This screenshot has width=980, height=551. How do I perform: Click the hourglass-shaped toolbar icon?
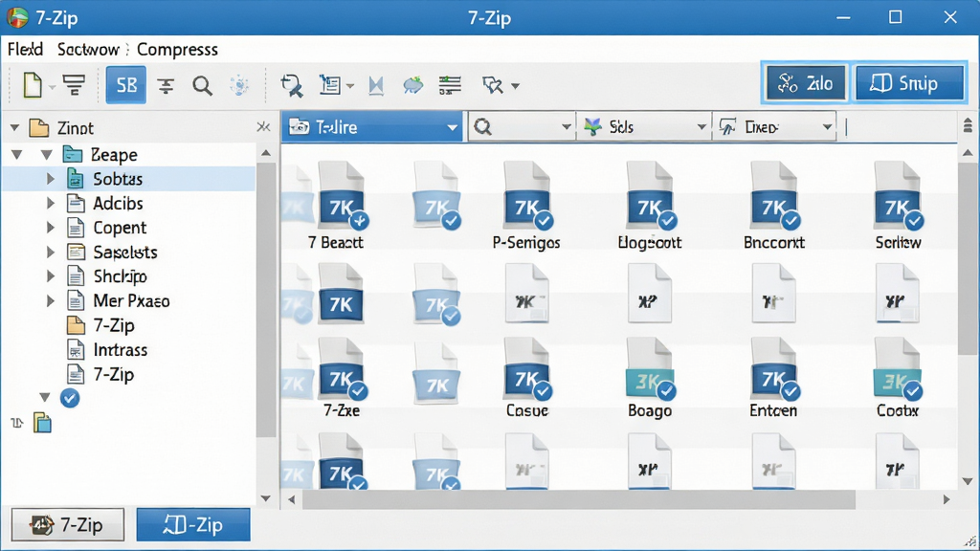tap(375, 85)
